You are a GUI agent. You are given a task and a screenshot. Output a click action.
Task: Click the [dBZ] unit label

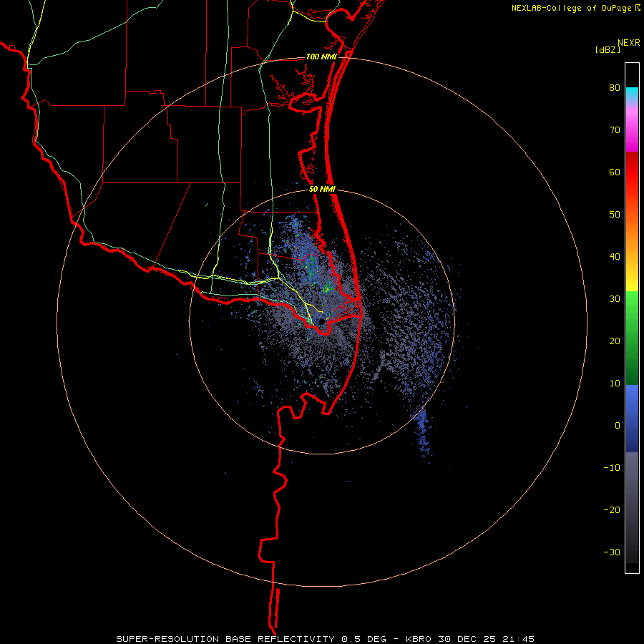click(608, 49)
